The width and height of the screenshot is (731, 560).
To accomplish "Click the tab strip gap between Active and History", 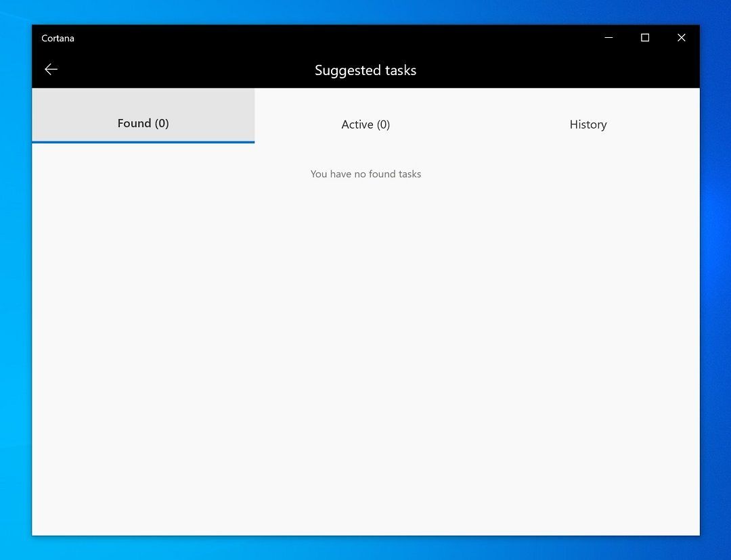I will [x=477, y=124].
